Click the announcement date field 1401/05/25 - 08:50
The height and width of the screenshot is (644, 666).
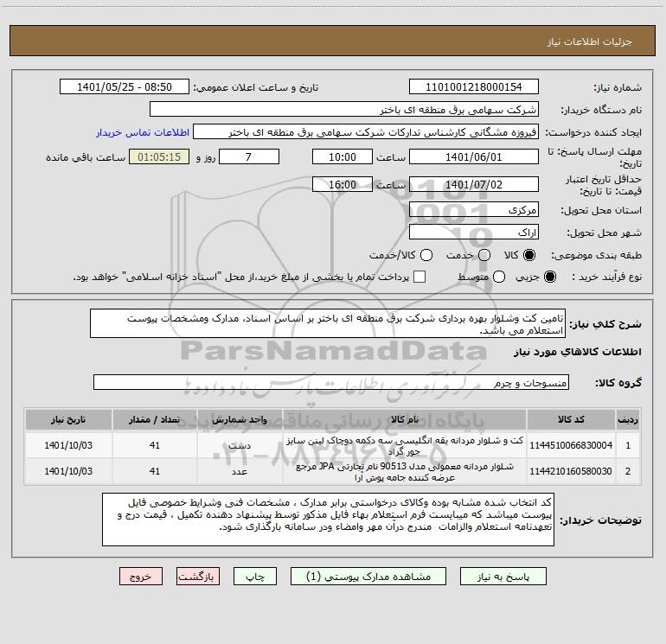click(x=125, y=87)
